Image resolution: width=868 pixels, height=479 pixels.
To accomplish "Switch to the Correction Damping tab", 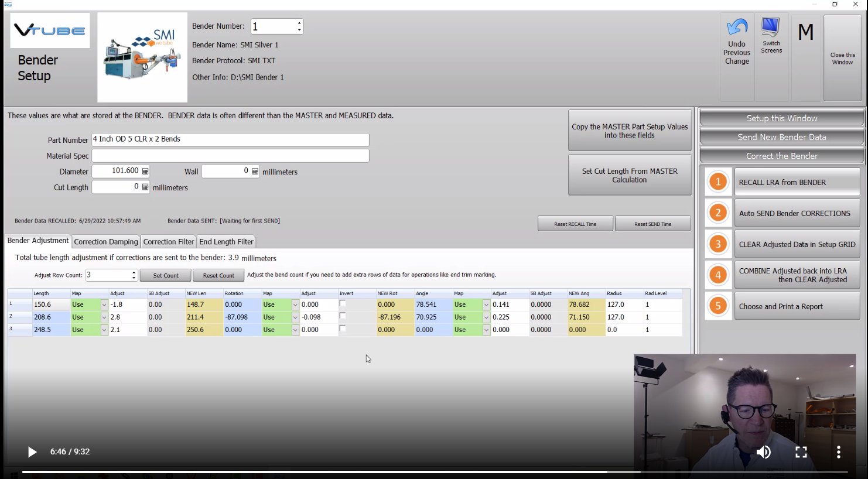I will [x=106, y=242].
